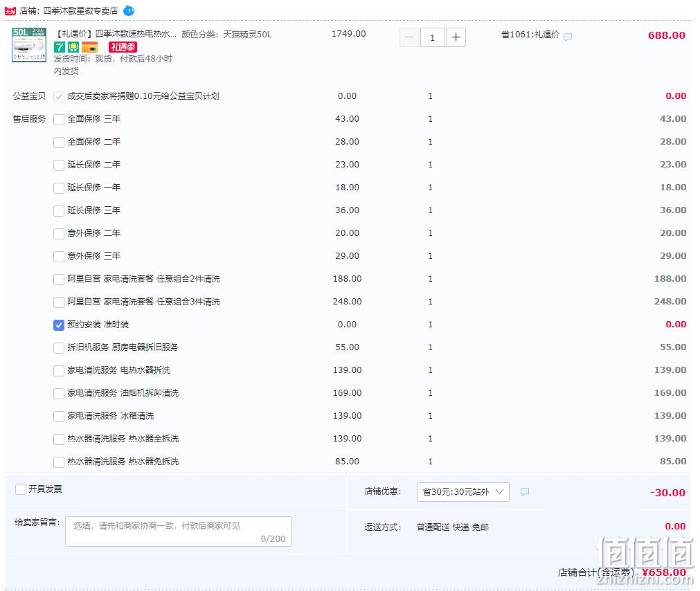Check 全面保修 三年 warranty option

click(x=58, y=120)
